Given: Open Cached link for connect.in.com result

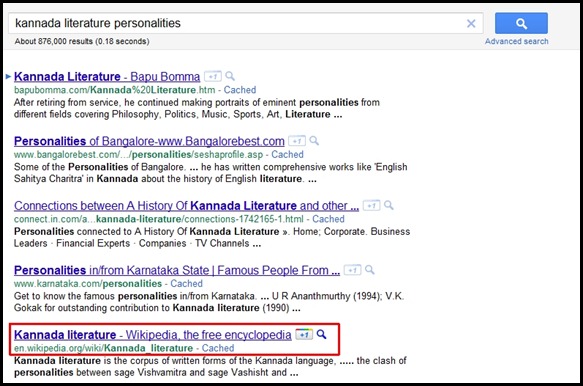Looking at the screenshot, I should 328,219.
